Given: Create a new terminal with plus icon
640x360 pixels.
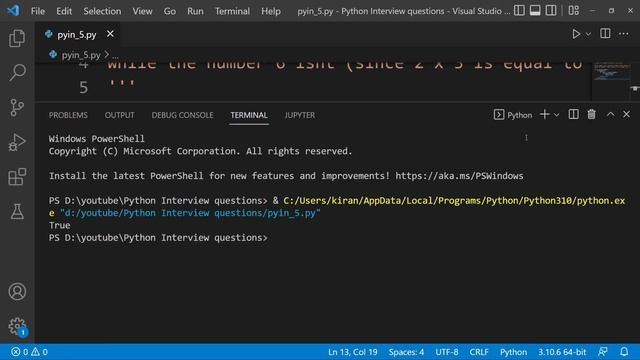Looking at the screenshot, I should [544, 115].
